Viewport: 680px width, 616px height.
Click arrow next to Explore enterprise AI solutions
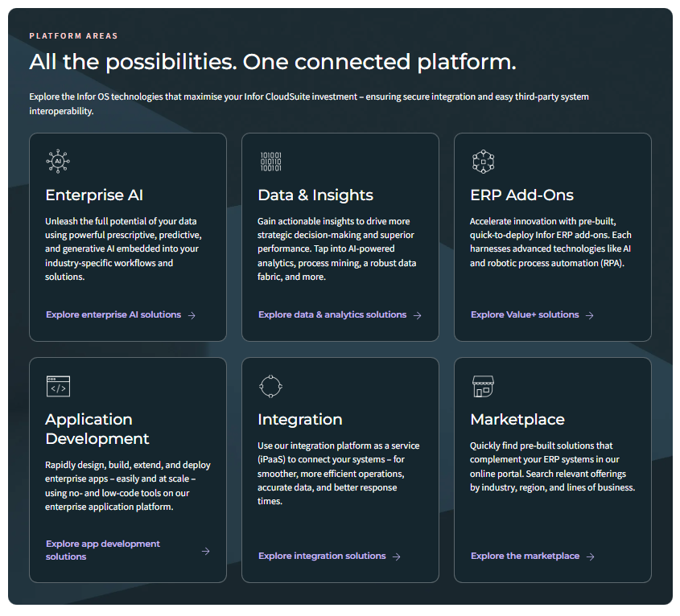pyautogui.click(x=192, y=315)
